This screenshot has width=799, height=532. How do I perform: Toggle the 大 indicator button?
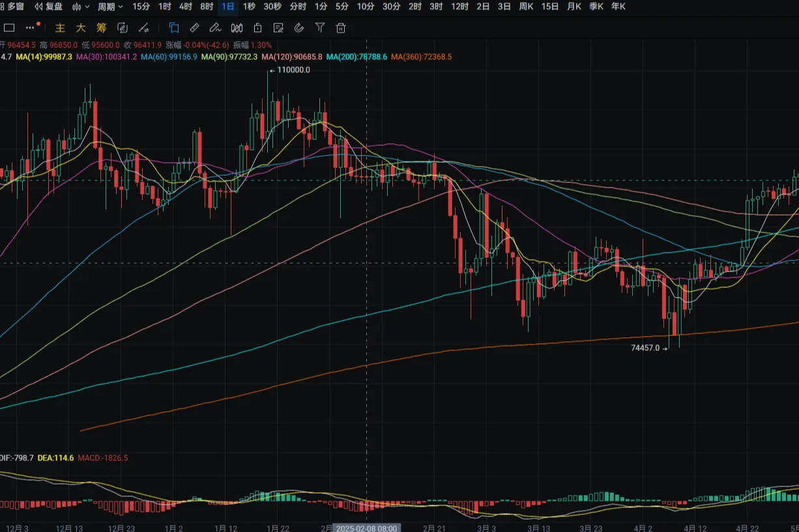click(80, 27)
